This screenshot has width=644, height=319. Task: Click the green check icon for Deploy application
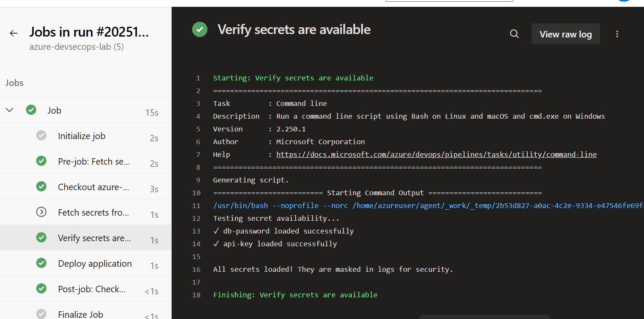[x=41, y=263]
